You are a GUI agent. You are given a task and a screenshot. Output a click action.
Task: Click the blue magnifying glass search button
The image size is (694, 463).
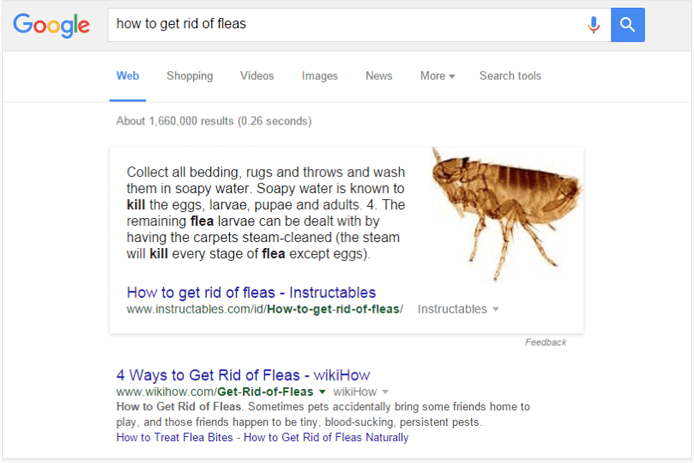click(628, 25)
